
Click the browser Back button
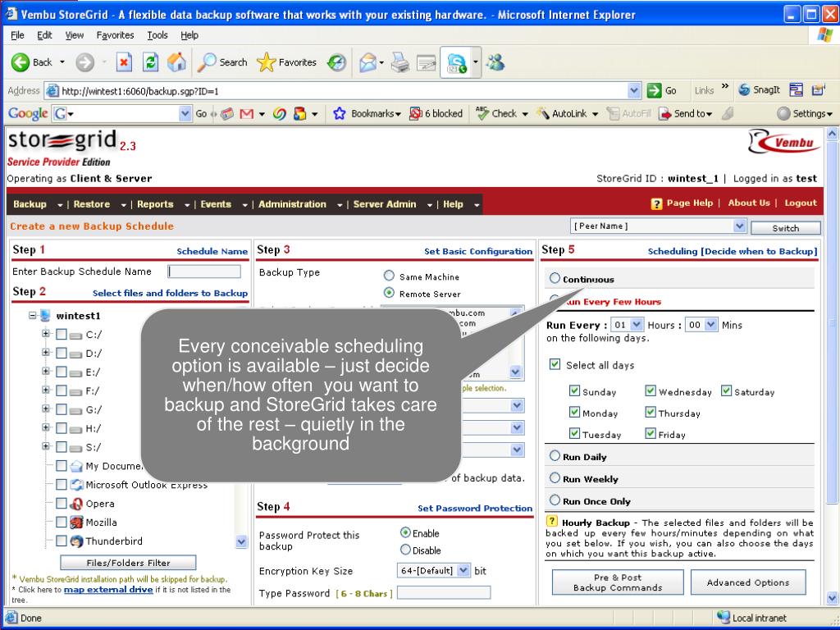[32, 62]
